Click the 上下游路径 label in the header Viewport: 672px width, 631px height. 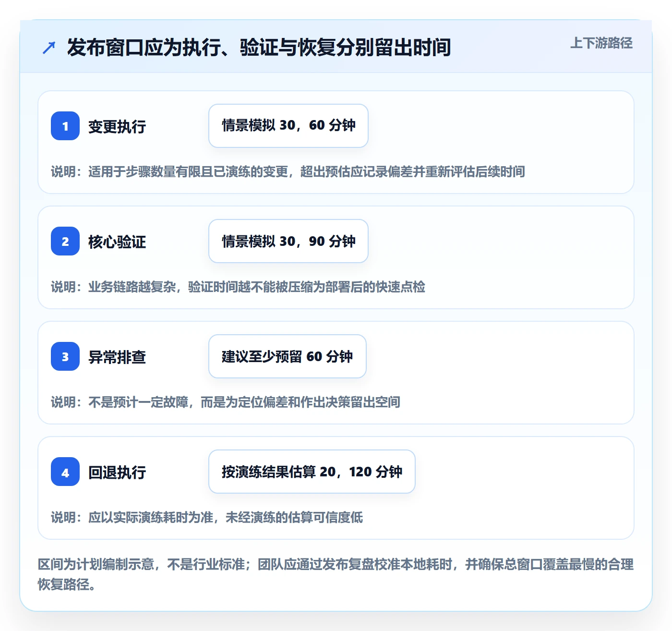point(601,43)
